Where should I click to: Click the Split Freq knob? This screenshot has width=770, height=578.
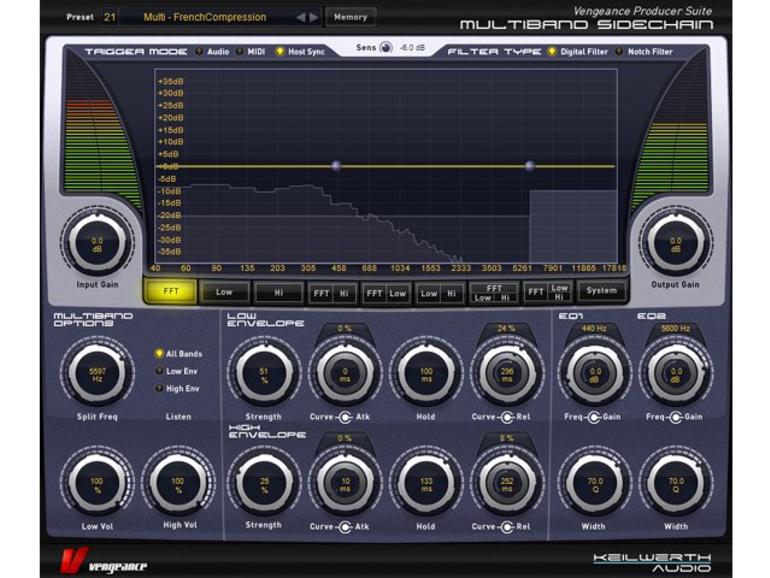(97, 375)
